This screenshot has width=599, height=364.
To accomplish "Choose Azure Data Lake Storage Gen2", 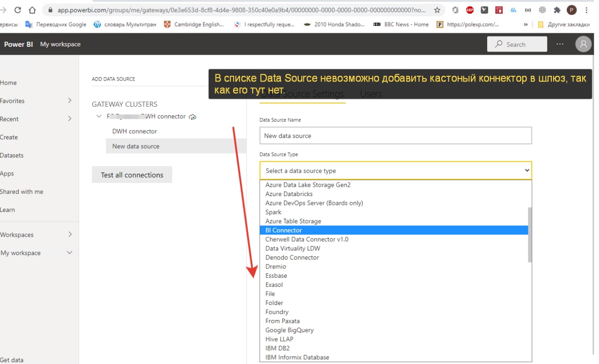I will click(394, 185).
